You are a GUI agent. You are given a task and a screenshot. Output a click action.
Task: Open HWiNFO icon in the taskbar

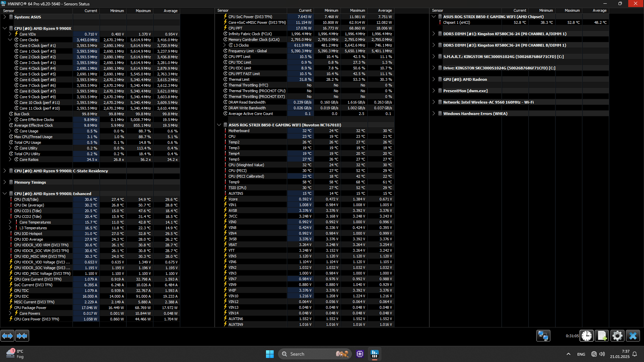click(x=375, y=354)
